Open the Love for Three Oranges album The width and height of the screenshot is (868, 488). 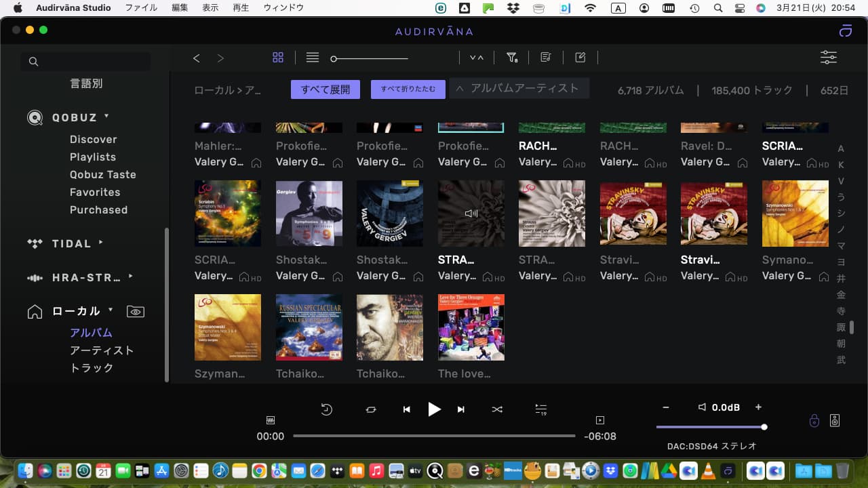[x=471, y=327]
